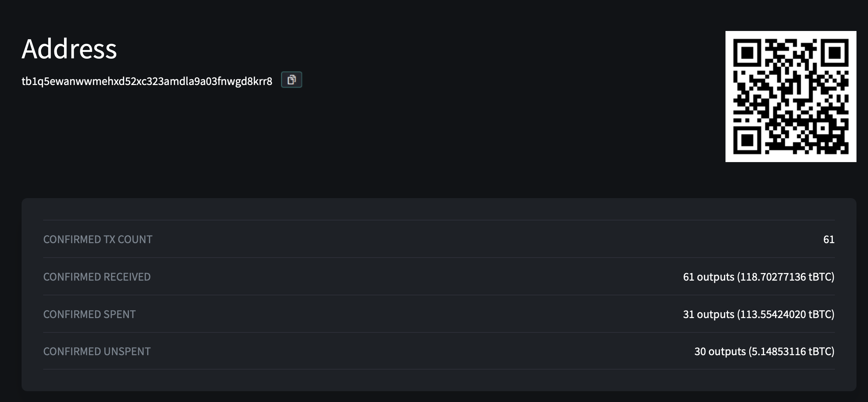Click the tb1q5ewanww address string
The height and width of the screenshot is (402, 868).
point(147,81)
